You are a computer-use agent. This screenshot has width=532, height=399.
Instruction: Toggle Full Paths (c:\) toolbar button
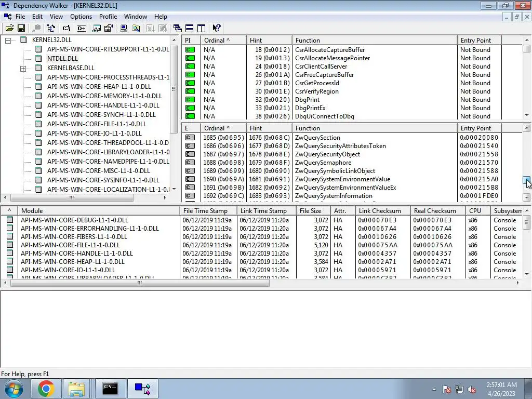pyautogui.click(x=66, y=28)
